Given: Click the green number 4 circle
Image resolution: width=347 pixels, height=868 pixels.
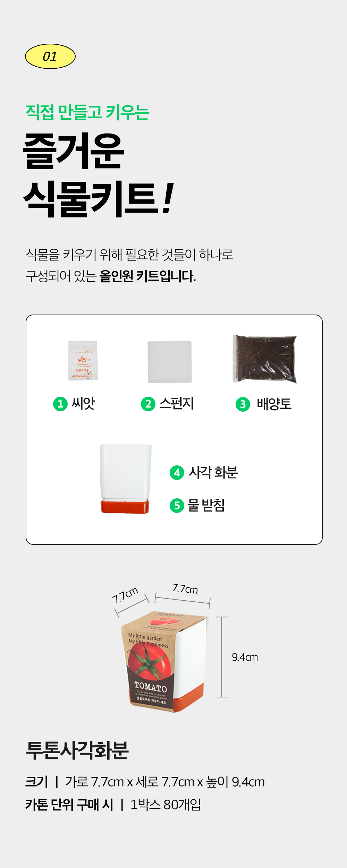Looking at the screenshot, I should [x=177, y=472].
